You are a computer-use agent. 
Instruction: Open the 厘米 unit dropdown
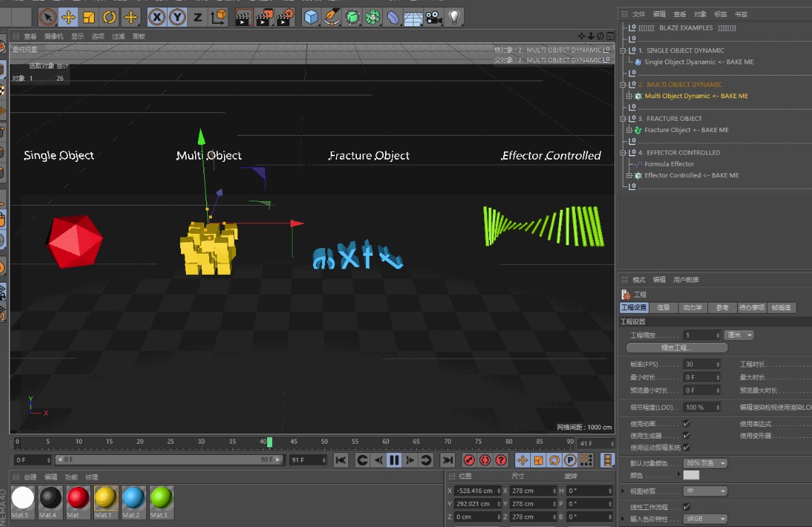point(739,335)
